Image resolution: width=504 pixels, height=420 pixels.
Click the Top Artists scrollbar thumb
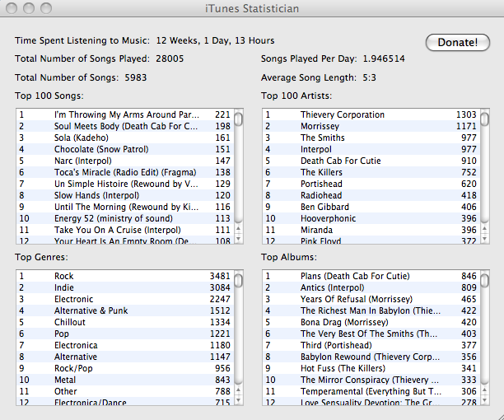pyautogui.click(x=484, y=119)
